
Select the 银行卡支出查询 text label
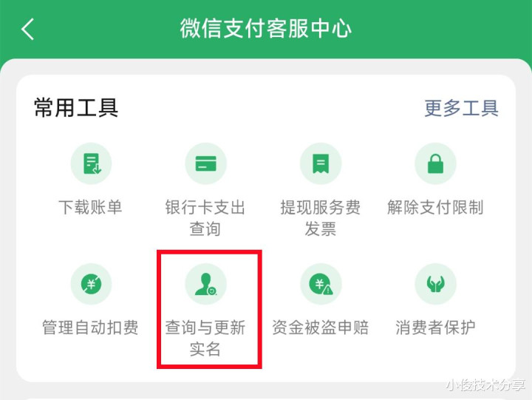click(205, 218)
